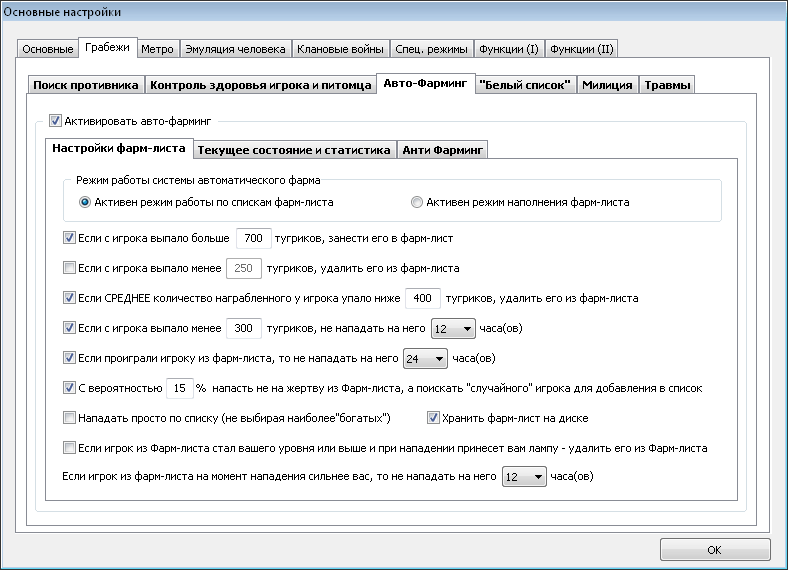Toggle the СРЕДНЕЕ количество награбленного checkbox
The width and height of the screenshot is (788, 570).
click(69, 298)
